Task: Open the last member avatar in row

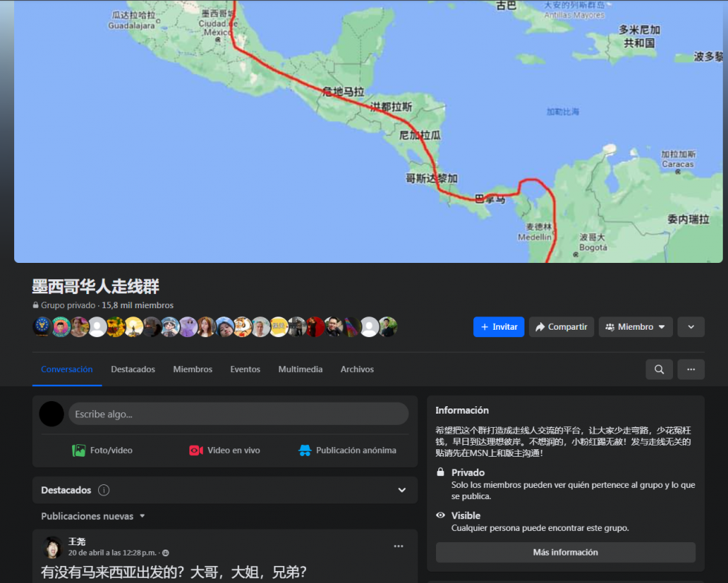Action: (x=388, y=327)
